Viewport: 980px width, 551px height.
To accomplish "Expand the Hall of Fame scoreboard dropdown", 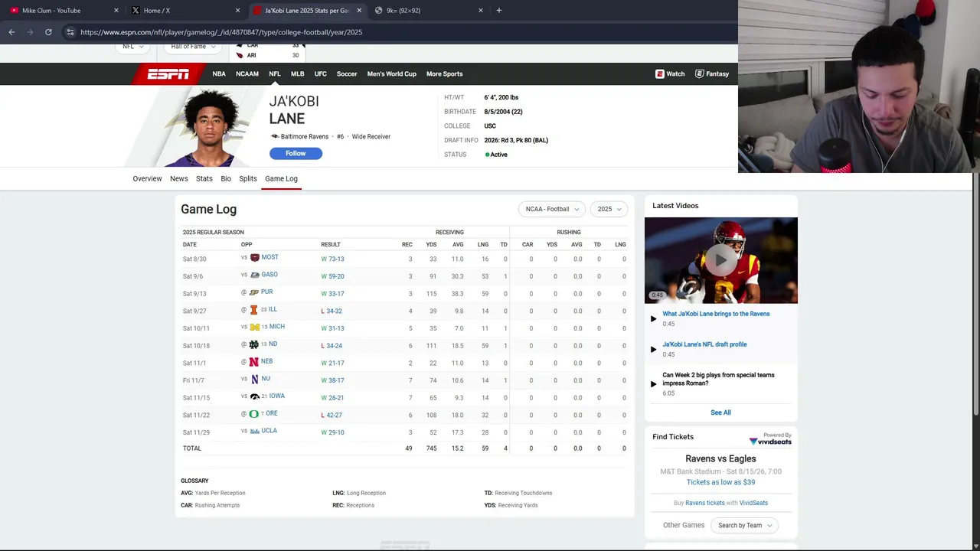I will [x=191, y=47].
